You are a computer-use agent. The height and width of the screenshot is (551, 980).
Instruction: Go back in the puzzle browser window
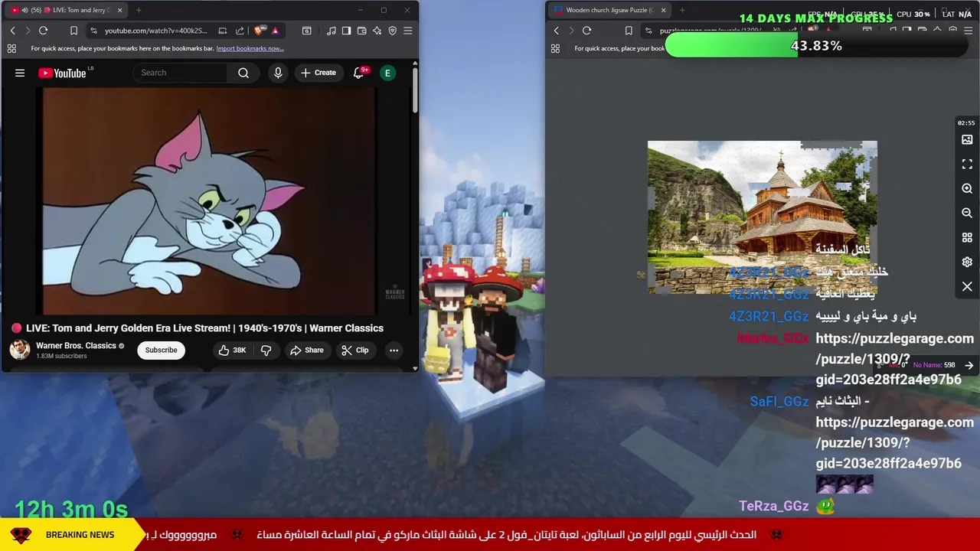click(x=556, y=31)
